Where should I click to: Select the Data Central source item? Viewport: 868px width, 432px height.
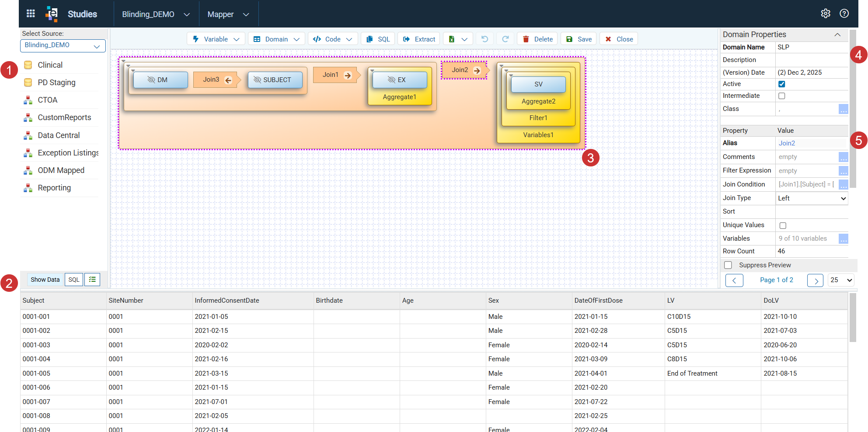click(x=59, y=135)
